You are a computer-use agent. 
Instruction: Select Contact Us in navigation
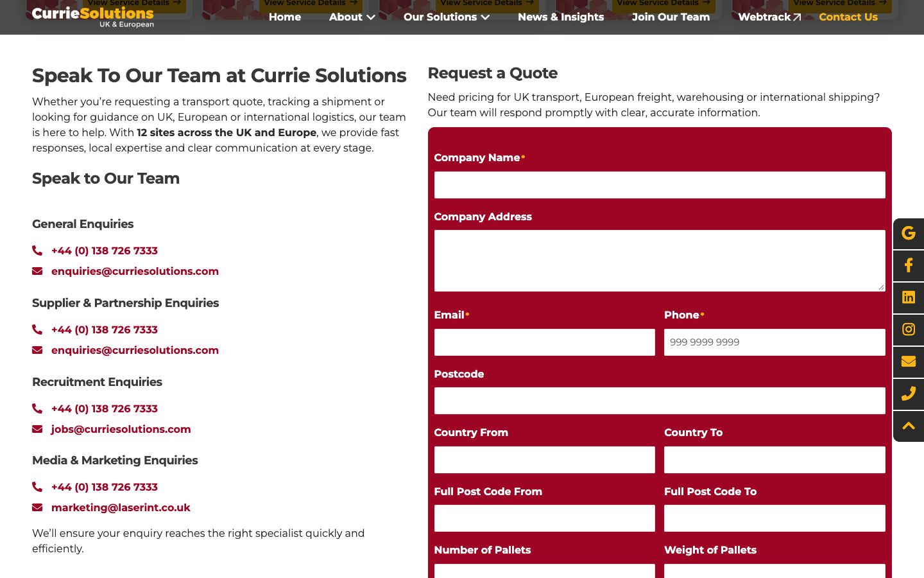point(848,17)
